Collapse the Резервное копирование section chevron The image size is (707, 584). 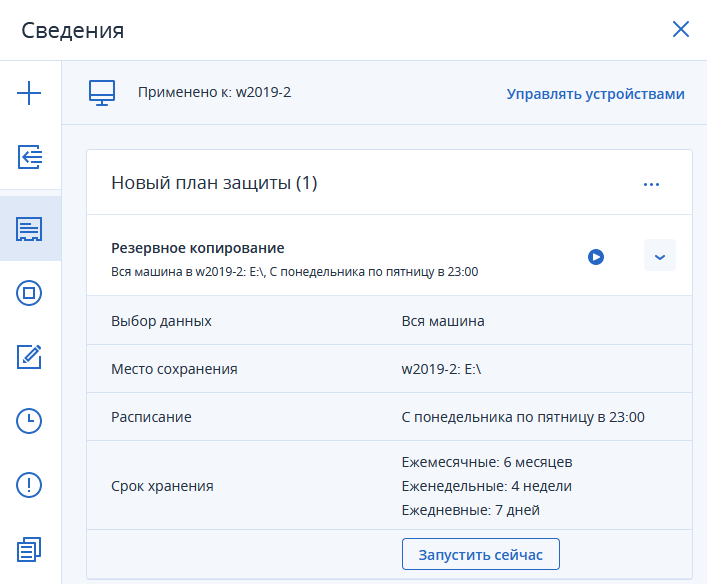point(660,256)
